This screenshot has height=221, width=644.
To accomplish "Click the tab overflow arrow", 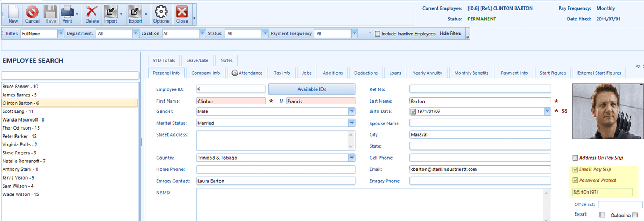I will (638, 67).
